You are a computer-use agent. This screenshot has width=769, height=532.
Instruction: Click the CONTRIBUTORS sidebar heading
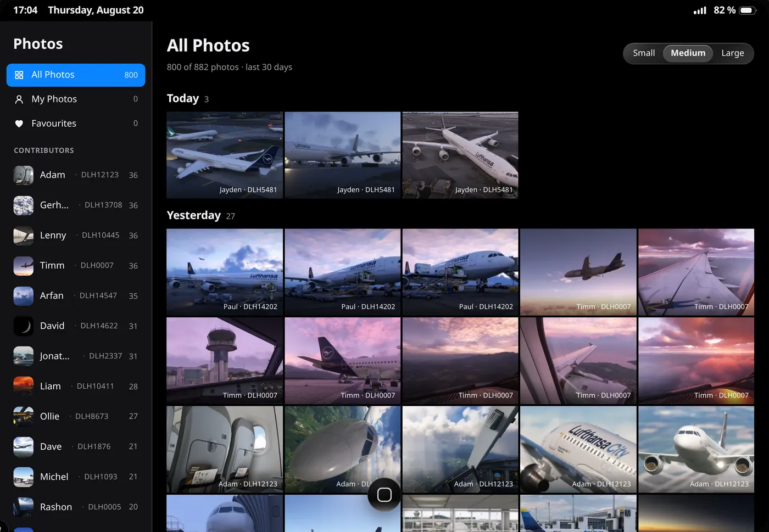point(44,151)
